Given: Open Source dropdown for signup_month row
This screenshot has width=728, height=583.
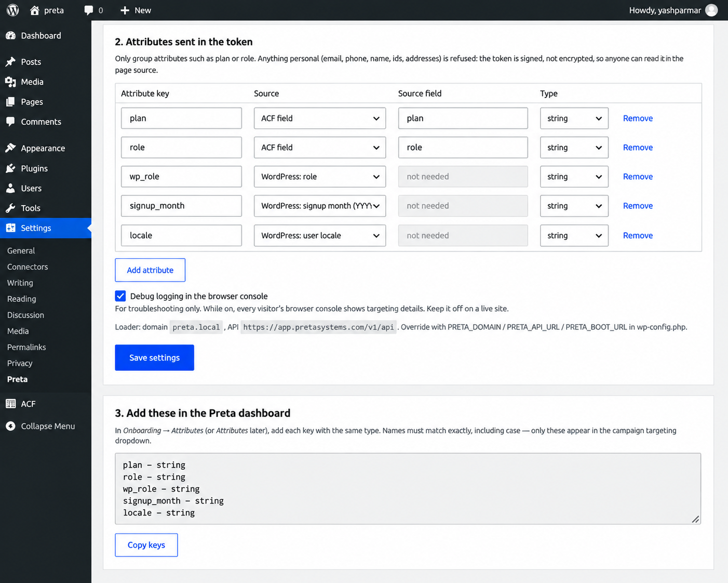Looking at the screenshot, I should tap(320, 206).
